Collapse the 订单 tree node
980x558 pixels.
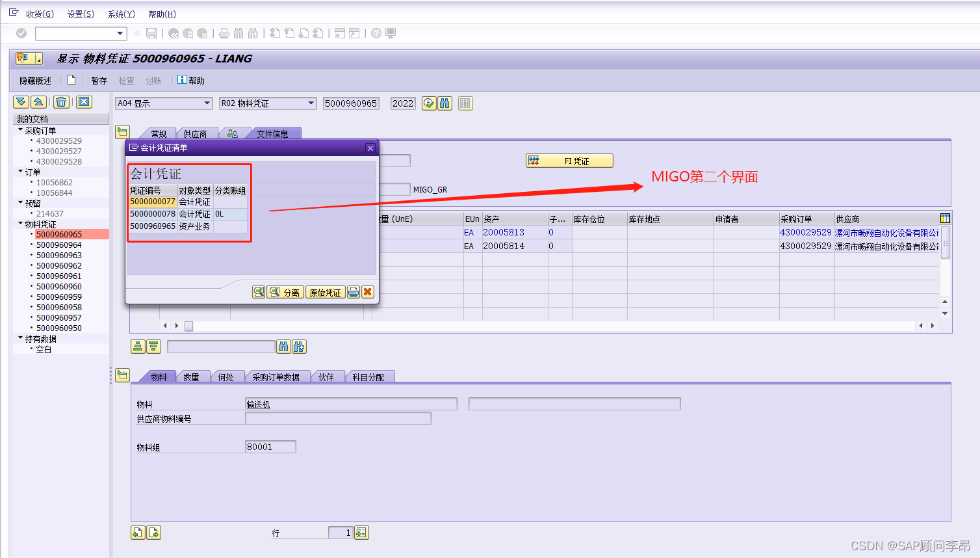pos(20,172)
